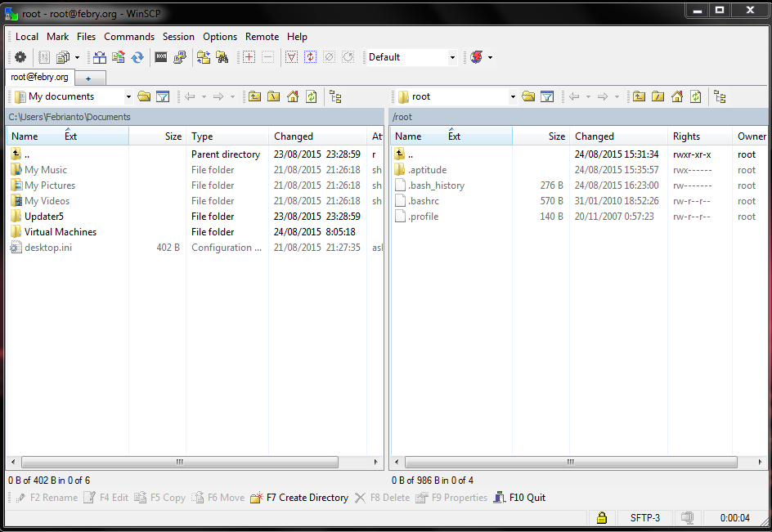Open Preferences with the gear icon
Image resolution: width=772 pixels, height=532 pixels.
coord(20,57)
